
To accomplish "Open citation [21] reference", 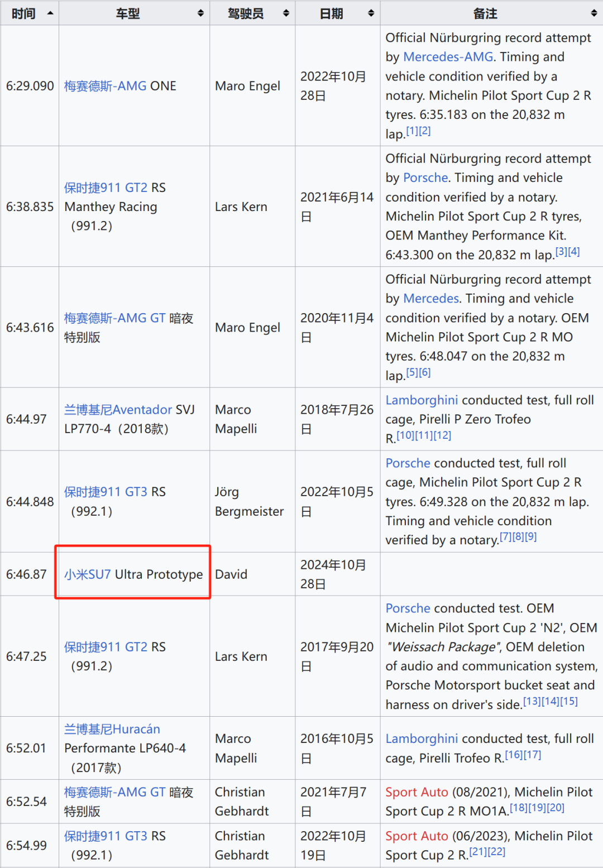I will pyautogui.click(x=478, y=852).
